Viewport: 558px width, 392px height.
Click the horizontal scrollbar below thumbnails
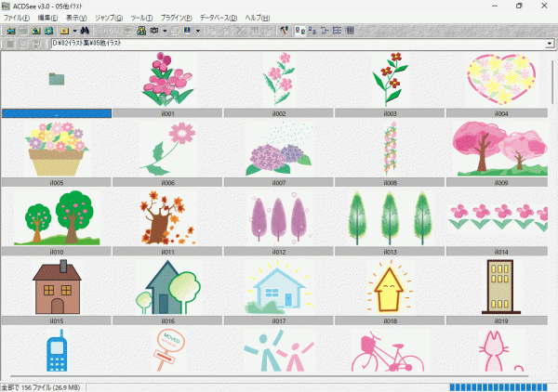pos(270,375)
